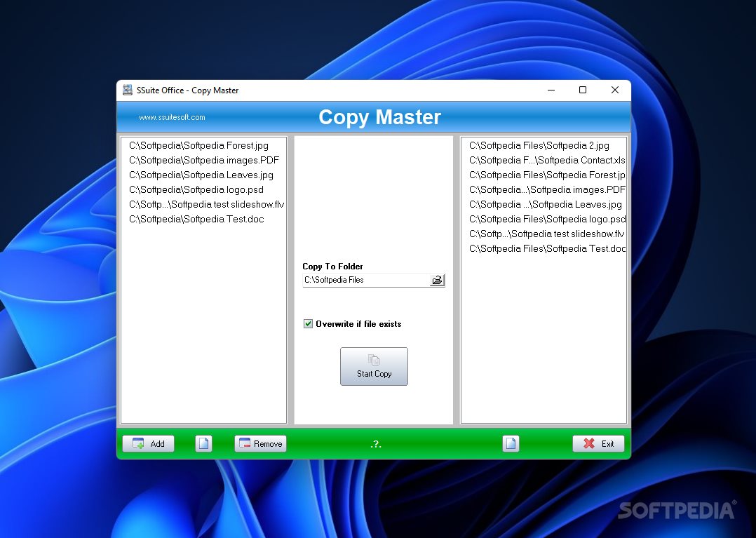Viewport: 756px width, 538px height.
Task: Select C:\Softpedia\Softpedia Test.doc in source list
Action: [196, 219]
